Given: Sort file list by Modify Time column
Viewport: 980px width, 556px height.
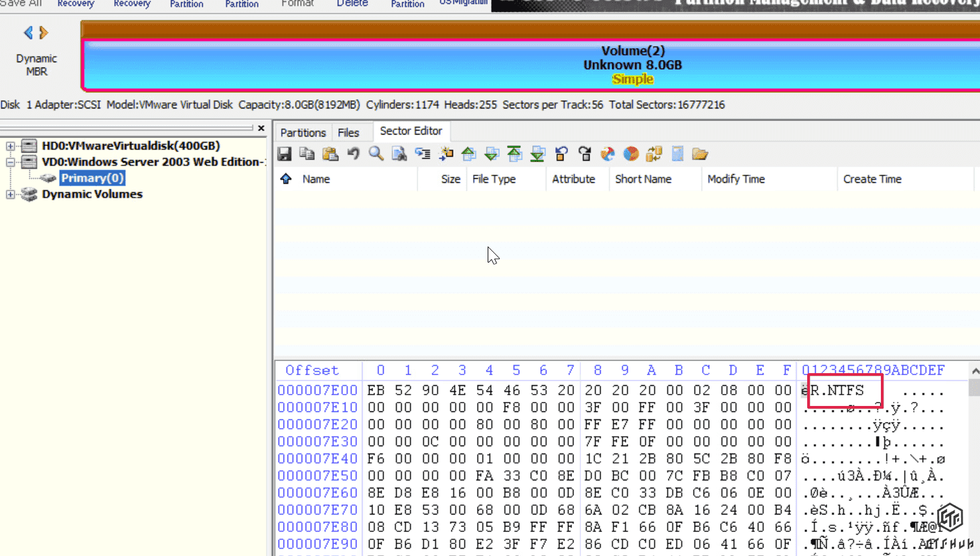Looking at the screenshot, I should [x=736, y=179].
